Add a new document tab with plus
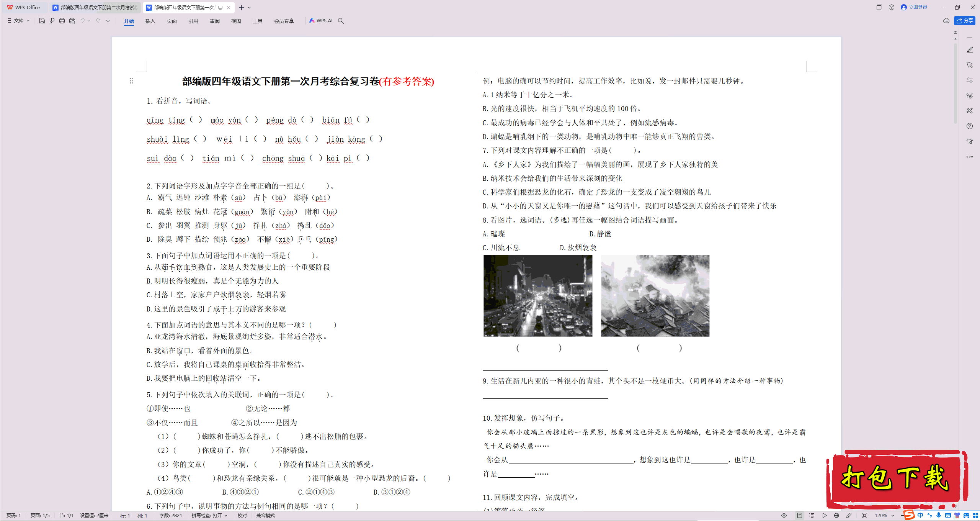980x521 pixels. pyautogui.click(x=241, y=8)
